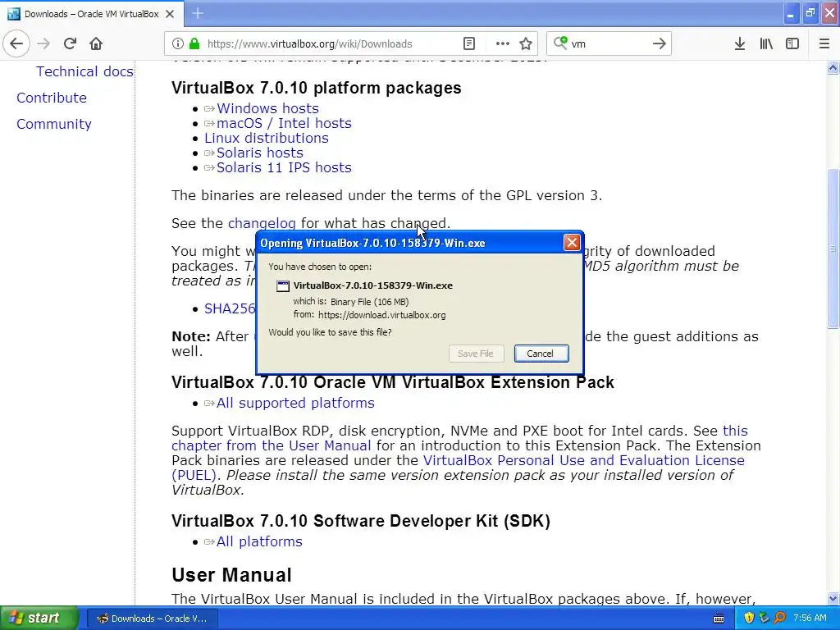
Task: Open the macOS / Intel hosts link
Action: [x=284, y=123]
